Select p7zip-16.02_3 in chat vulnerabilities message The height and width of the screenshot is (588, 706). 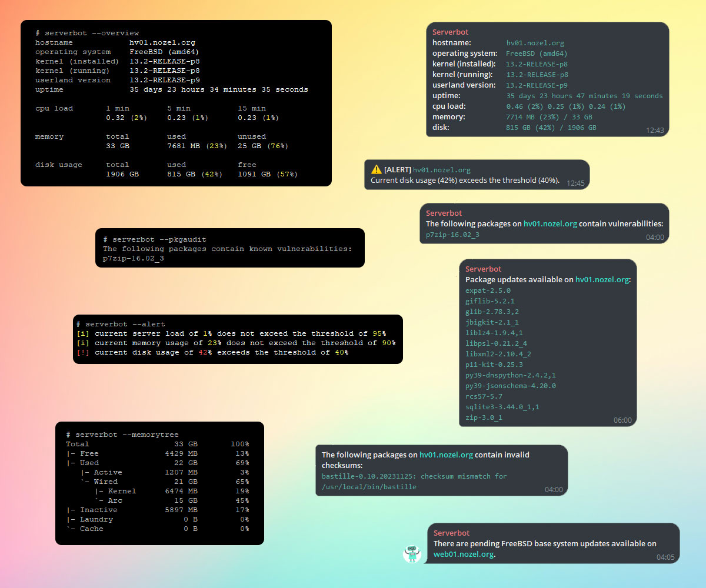[x=452, y=235]
